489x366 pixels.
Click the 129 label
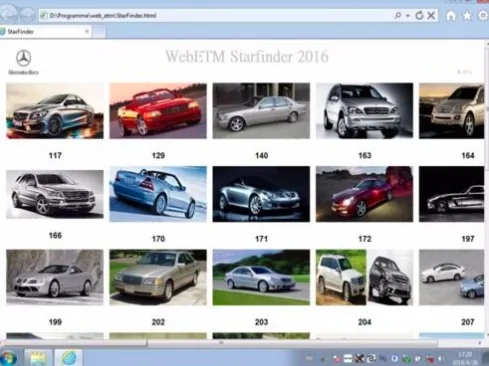click(x=158, y=156)
